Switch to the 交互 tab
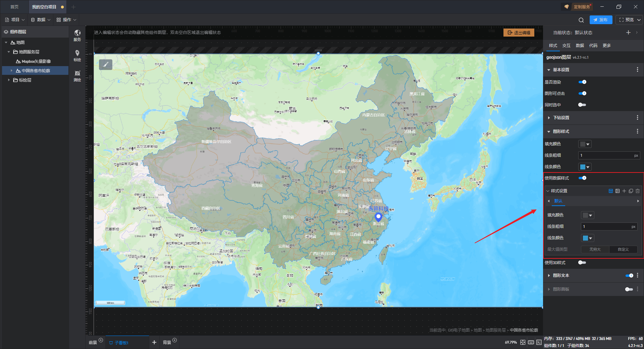The image size is (644, 349). [566, 46]
